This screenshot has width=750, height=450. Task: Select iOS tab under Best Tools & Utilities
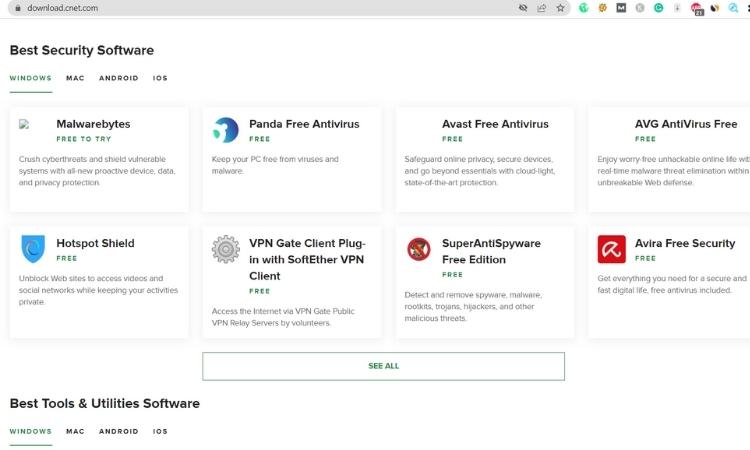160,431
